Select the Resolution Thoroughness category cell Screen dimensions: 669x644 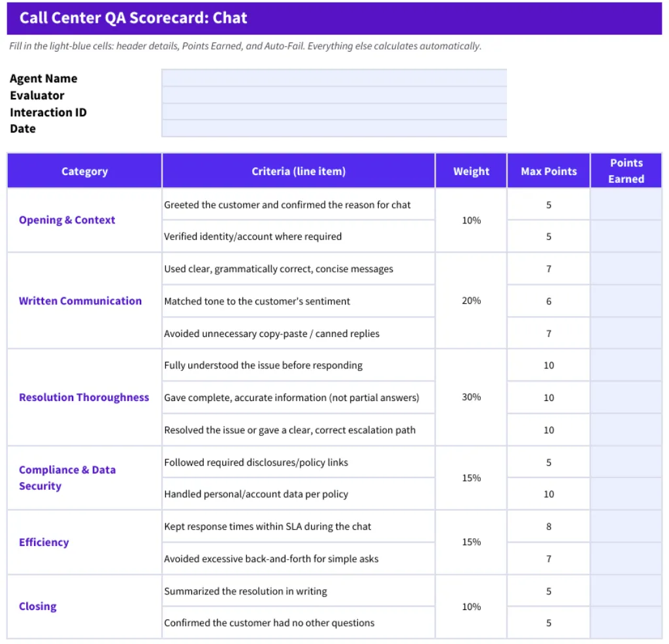pyautogui.click(x=84, y=398)
